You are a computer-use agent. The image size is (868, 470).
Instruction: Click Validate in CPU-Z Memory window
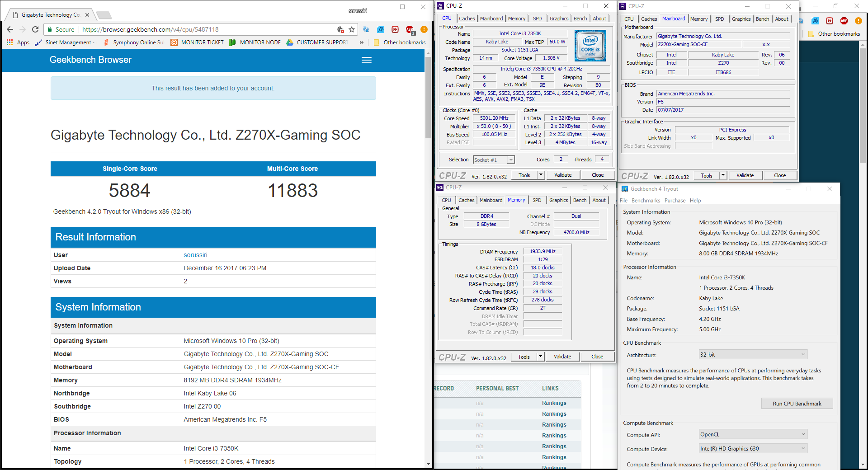pyautogui.click(x=562, y=357)
